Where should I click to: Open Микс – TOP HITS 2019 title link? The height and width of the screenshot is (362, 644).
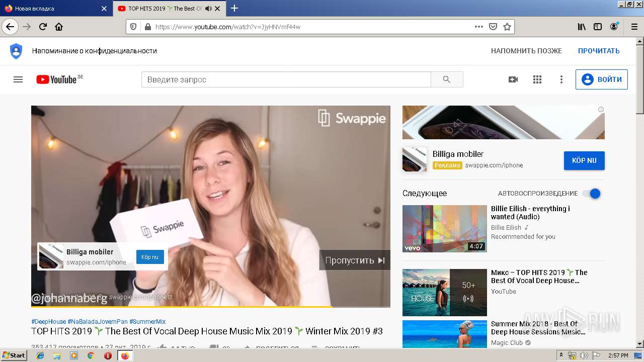coord(539,277)
